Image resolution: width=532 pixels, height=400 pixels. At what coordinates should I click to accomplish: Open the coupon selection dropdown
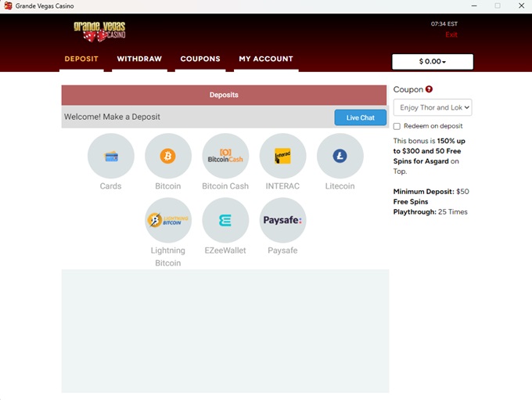pos(432,107)
